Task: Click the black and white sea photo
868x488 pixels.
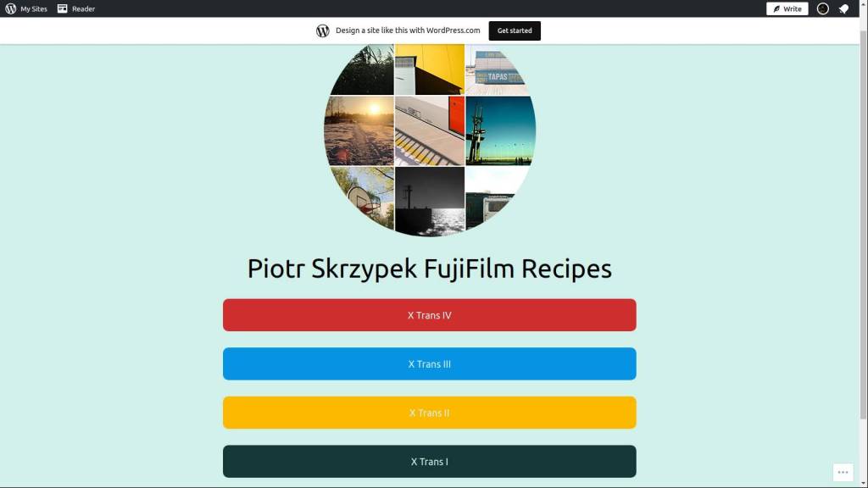Action: tap(430, 202)
